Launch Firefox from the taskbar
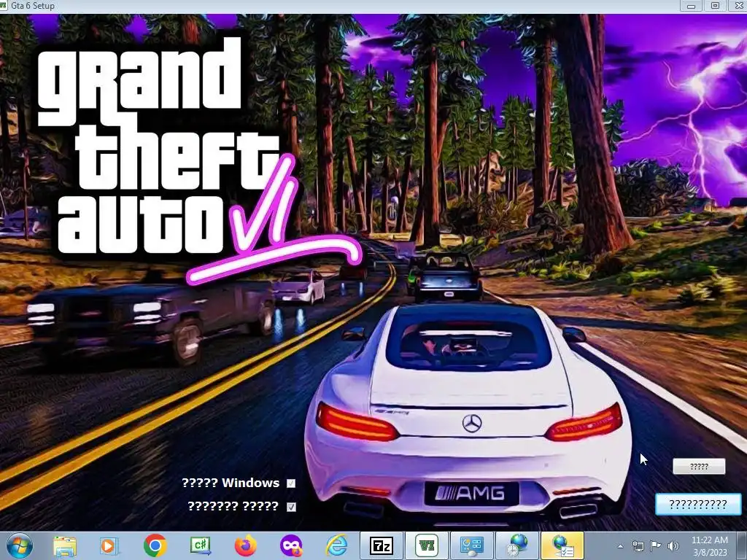Viewport: 747px width, 560px height. [x=245, y=545]
